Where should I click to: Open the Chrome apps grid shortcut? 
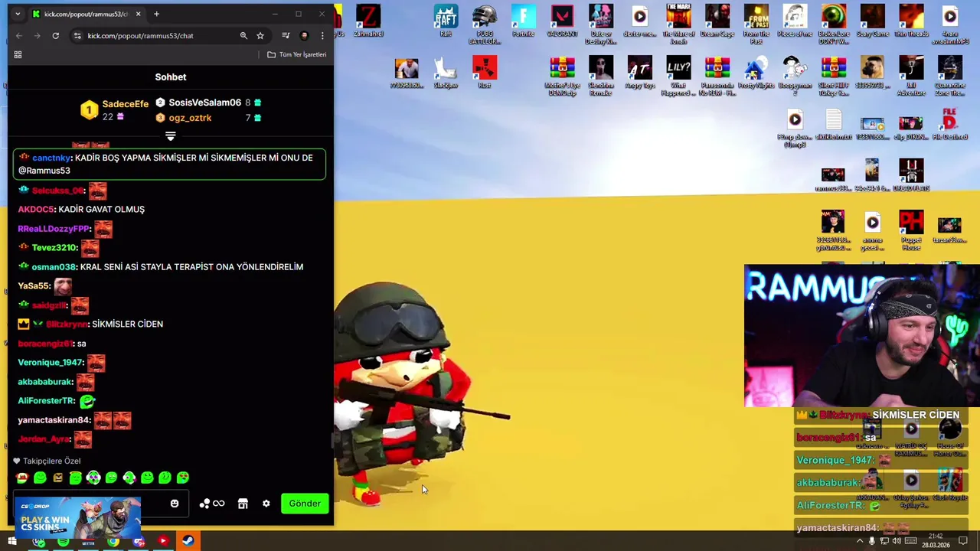click(18, 54)
